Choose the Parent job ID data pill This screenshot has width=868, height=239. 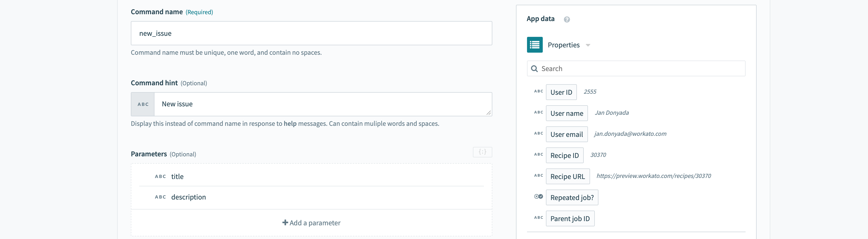(570, 218)
